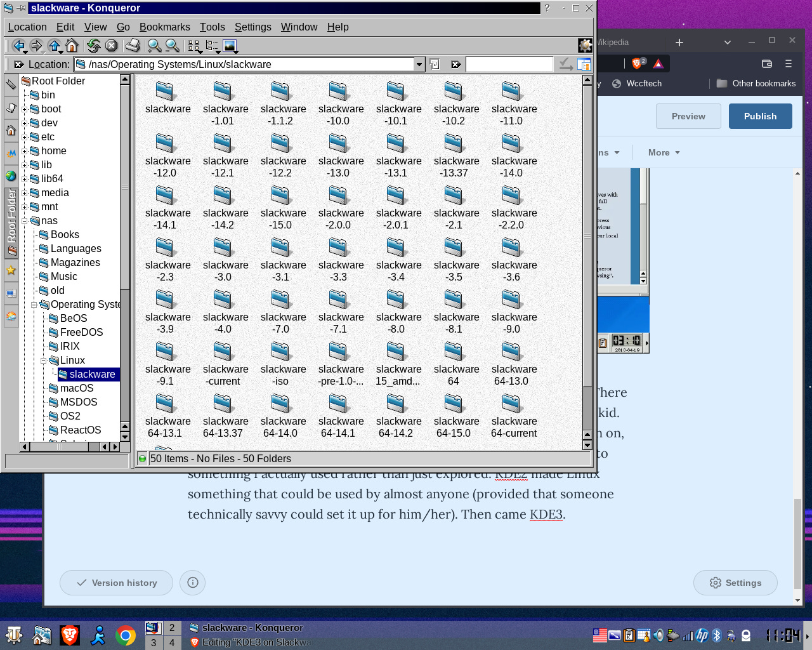Open Version history in the editor
The width and height of the screenshot is (812, 650).
116,583
